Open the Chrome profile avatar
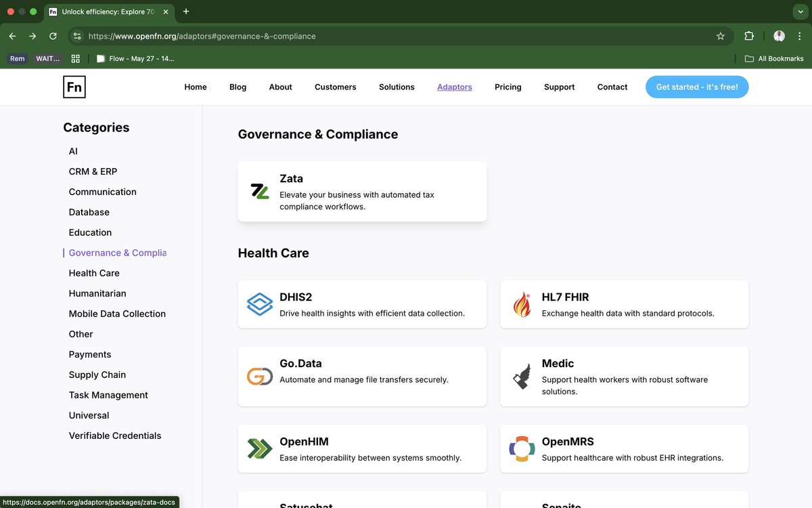The width and height of the screenshot is (812, 508). [779, 36]
